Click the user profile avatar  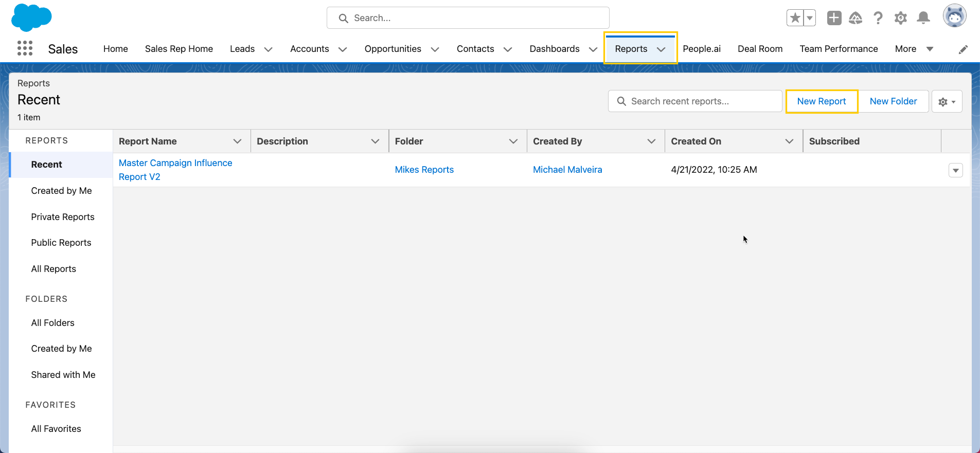point(954,16)
